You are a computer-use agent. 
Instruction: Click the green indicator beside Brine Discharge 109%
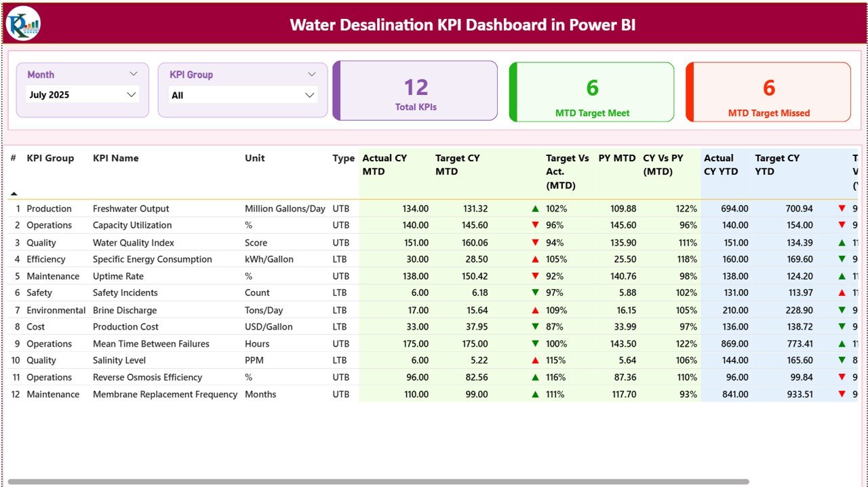coord(534,310)
